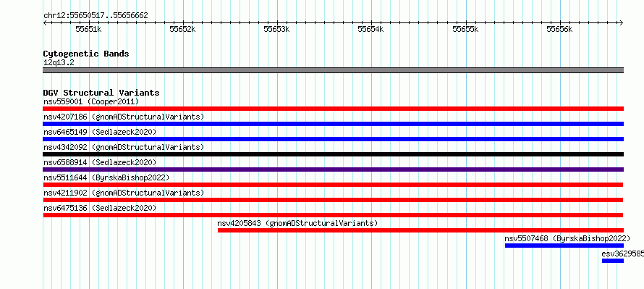Open nsv5511644 (ByrskaBishop2022) label

pyautogui.click(x=106, y=177)
